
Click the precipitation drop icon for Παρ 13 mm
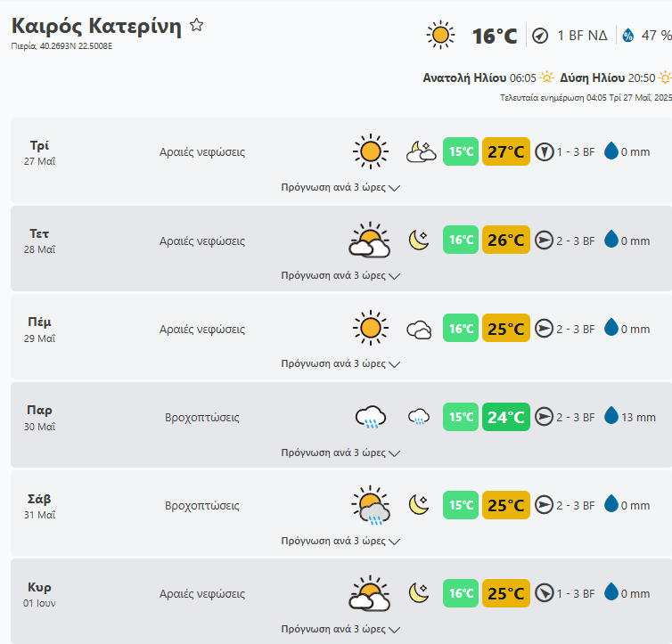point(611,416)
